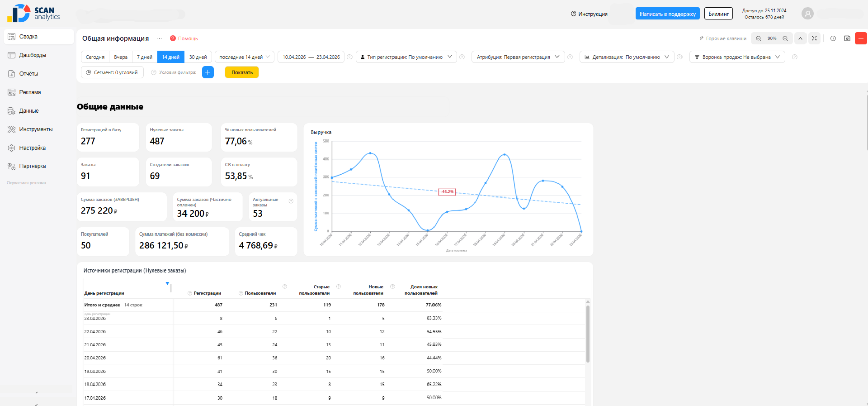
Task: Go to the Реклама sidebar section
Action: (x=30, y=92)
